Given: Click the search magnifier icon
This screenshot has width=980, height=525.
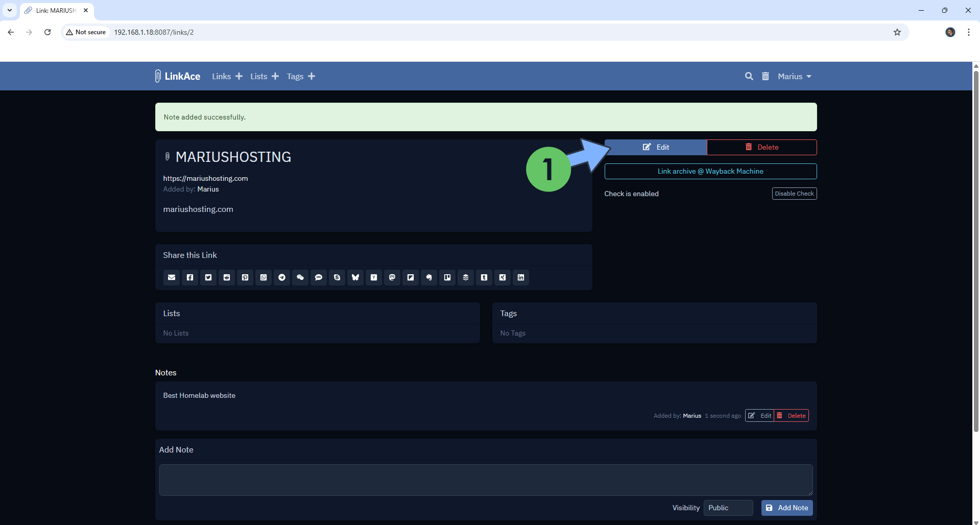Looking at the screenshot, I should pos(749,76).
